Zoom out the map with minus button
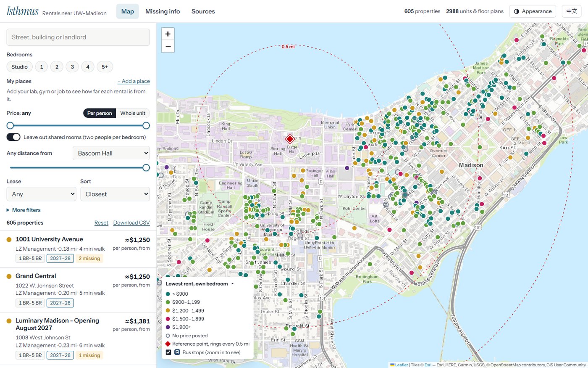588x368 pixels. coord(168,46)
